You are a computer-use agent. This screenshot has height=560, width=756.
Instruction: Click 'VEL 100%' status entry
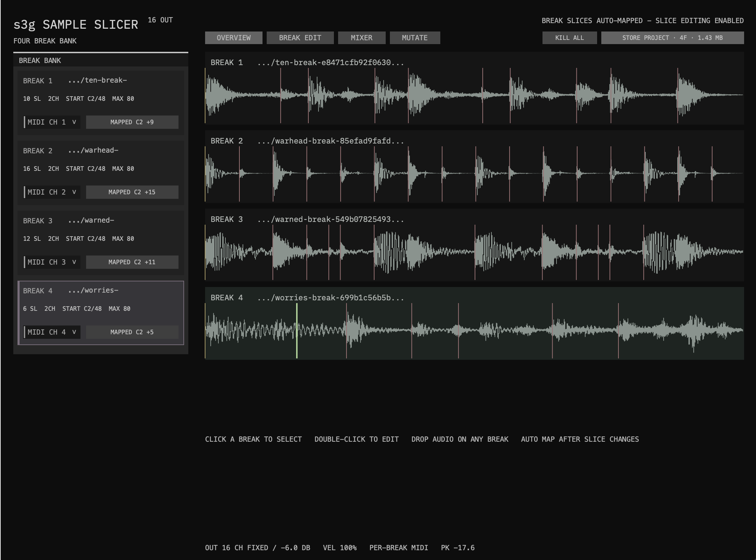click(340, 548)
